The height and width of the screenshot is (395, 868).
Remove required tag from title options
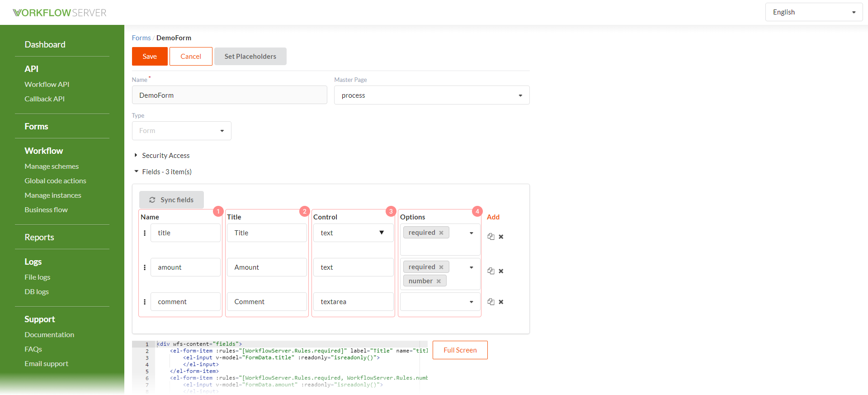click(x=441, y=233)
